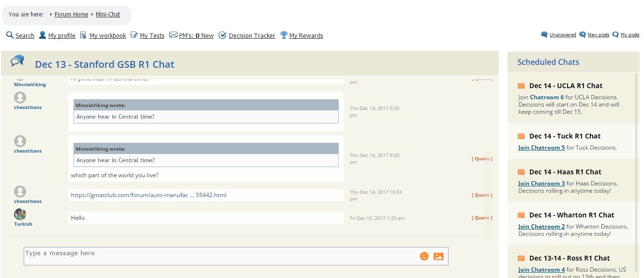Open the My profile link
The height and width of the screenshot is (278, 644).
[61, 36]
